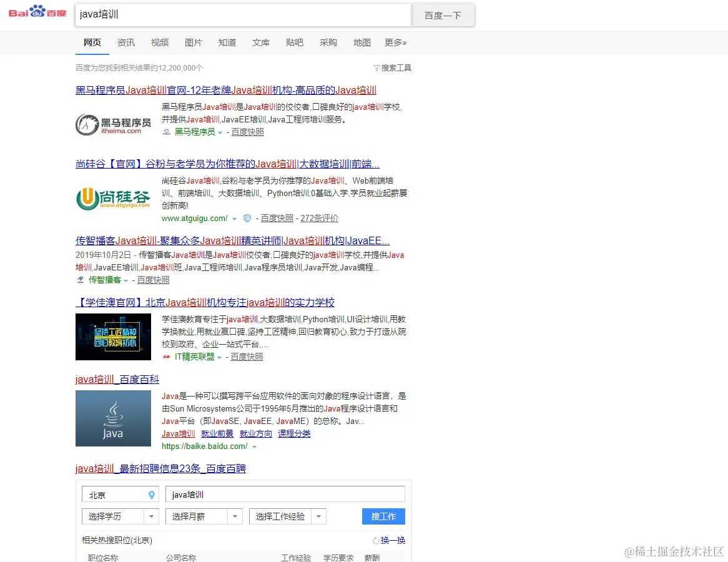Image resolution: width=728 pixels, height=562 pixels.
Task: Open 百度快照 for the 黑马程序员 result
Action: click(x=247, y=132)
